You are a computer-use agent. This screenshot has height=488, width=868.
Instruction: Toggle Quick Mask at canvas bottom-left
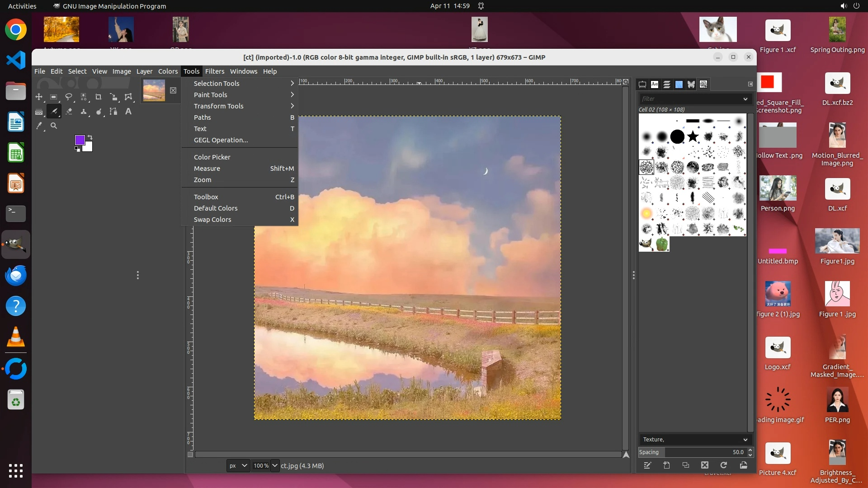(x=190, y=455)
